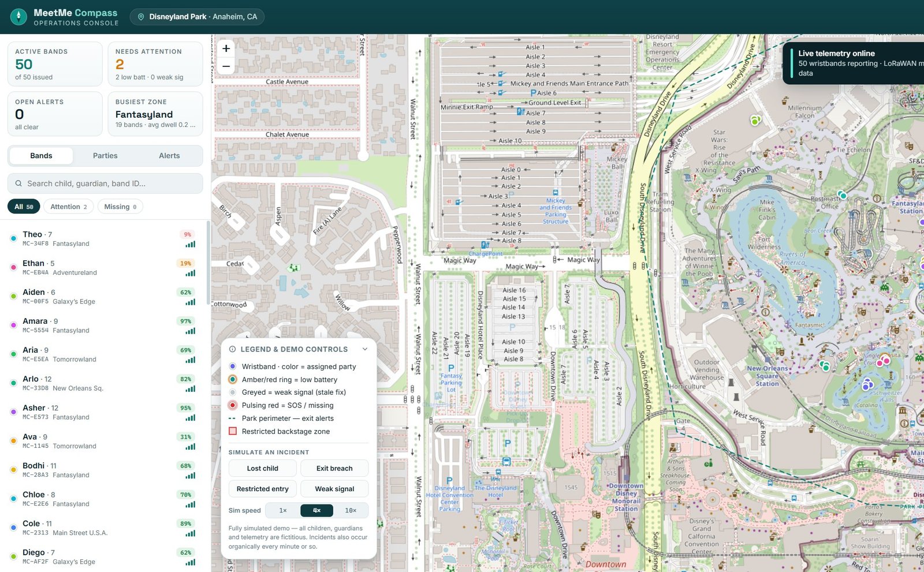Click the blue wristband marker cluster near Schweitzer Falls
Screen dimensions: 924x572
[x=866, y=384]
